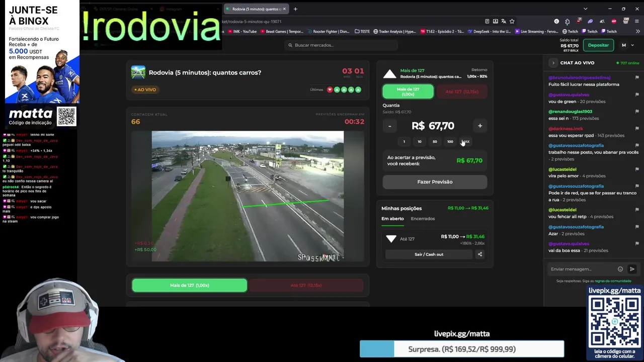Click the down triangle in Até 127 position

point(391,239)
